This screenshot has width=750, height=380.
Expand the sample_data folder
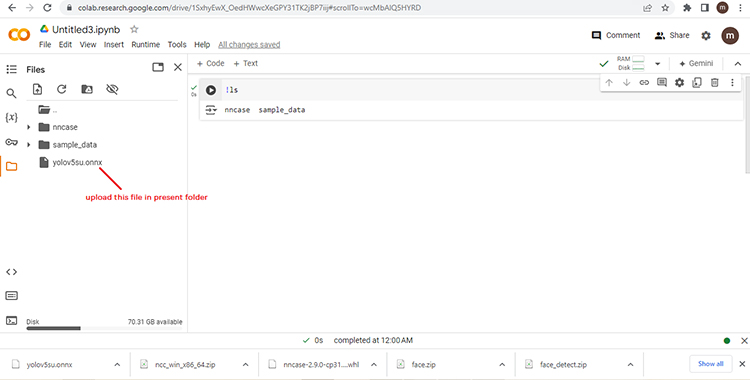[x=29, y=145]
